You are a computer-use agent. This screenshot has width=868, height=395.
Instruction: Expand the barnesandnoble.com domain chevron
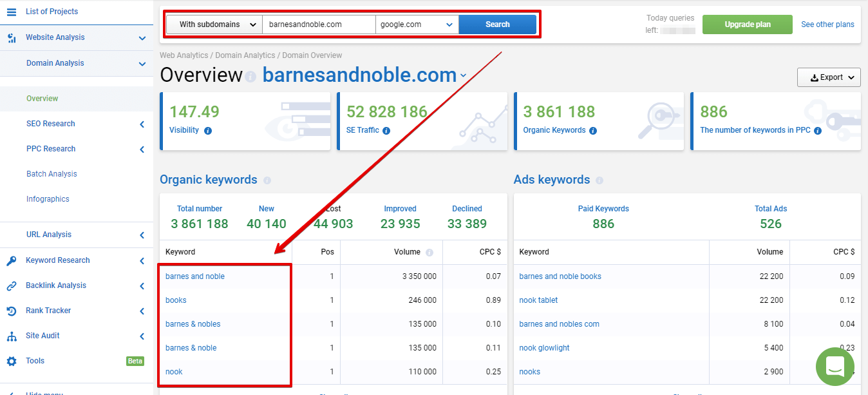tap(463, 76)
